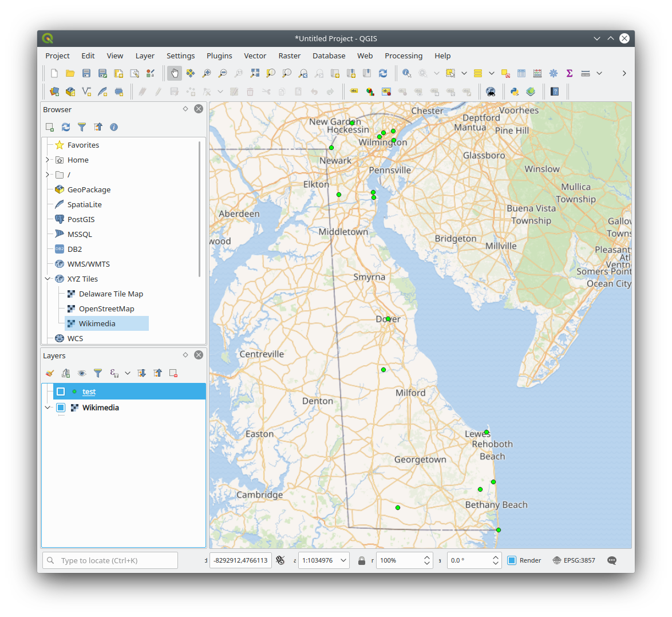Open the Attribute Table icon
The image size is (672, 617).
[521, 73]
